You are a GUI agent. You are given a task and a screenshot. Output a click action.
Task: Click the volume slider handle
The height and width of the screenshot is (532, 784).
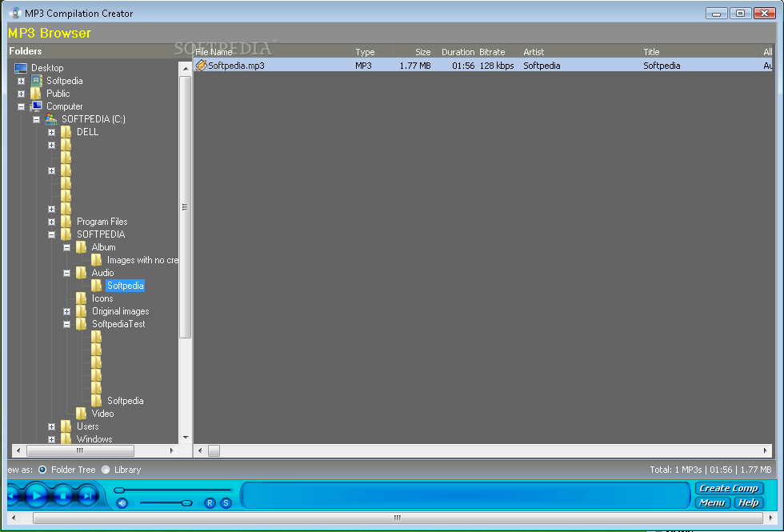click(x=187, y=503)
